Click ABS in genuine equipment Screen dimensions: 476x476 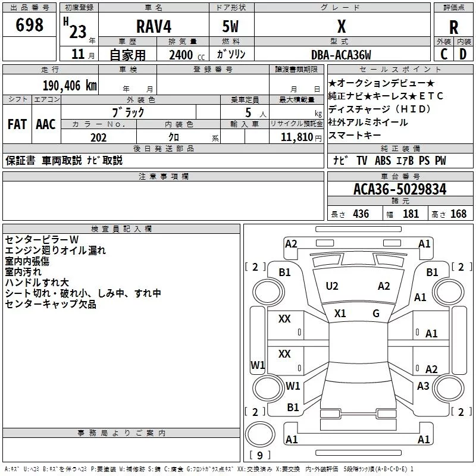click(383, 161)
